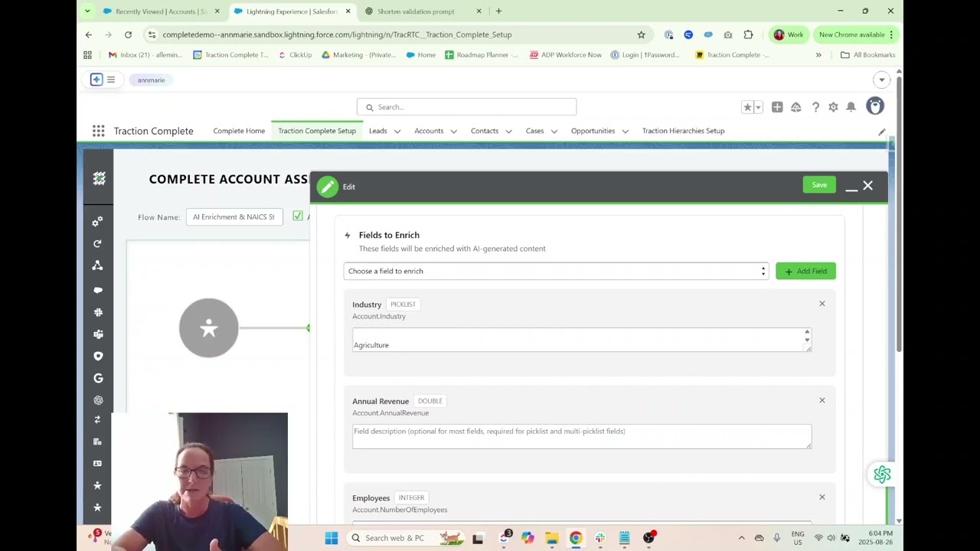Screen dimensions: 980x551
Task: Expand the Opportunities tab chevron
Action: [x=626, y=132]
